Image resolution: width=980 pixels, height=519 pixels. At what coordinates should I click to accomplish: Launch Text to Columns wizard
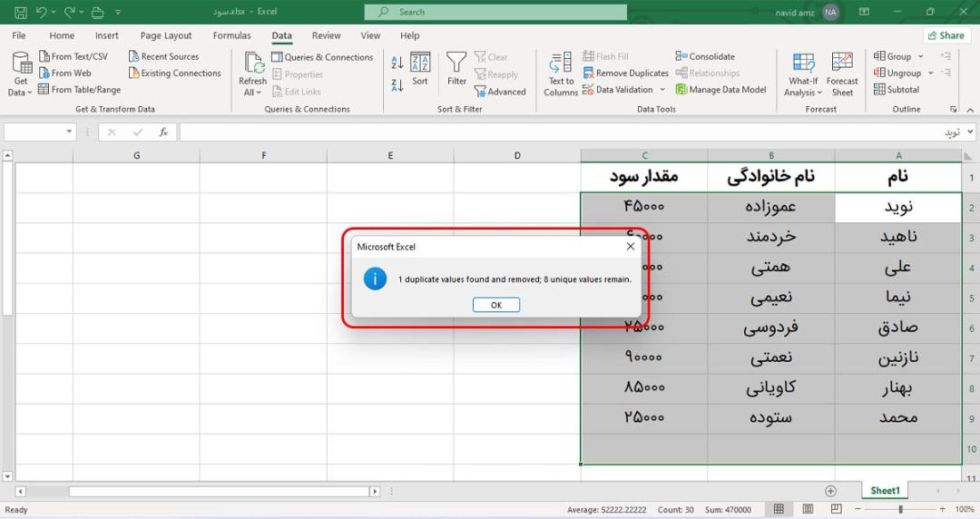(561, 74)
